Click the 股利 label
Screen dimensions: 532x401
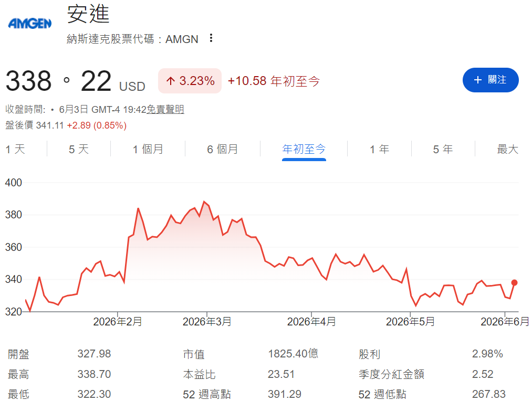pos(370,354)
